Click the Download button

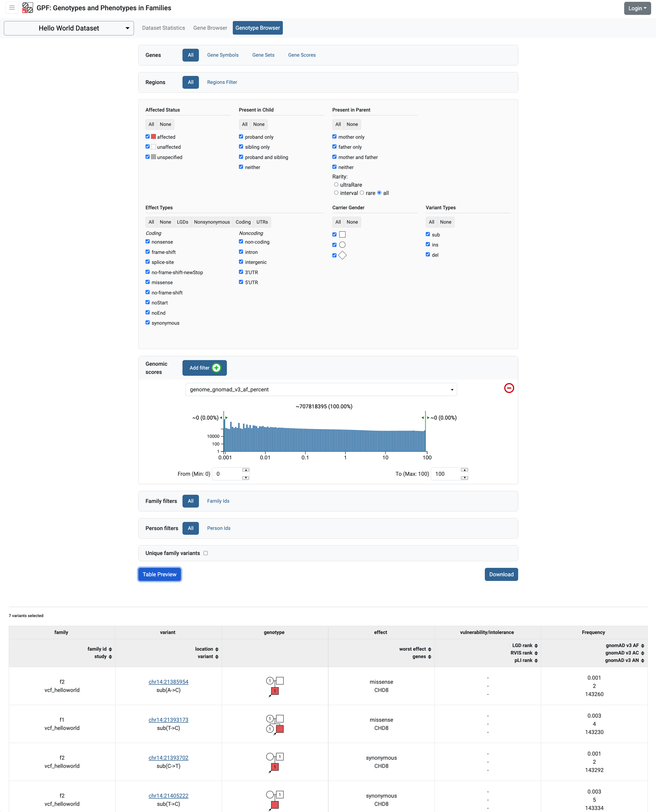(501, 575)
